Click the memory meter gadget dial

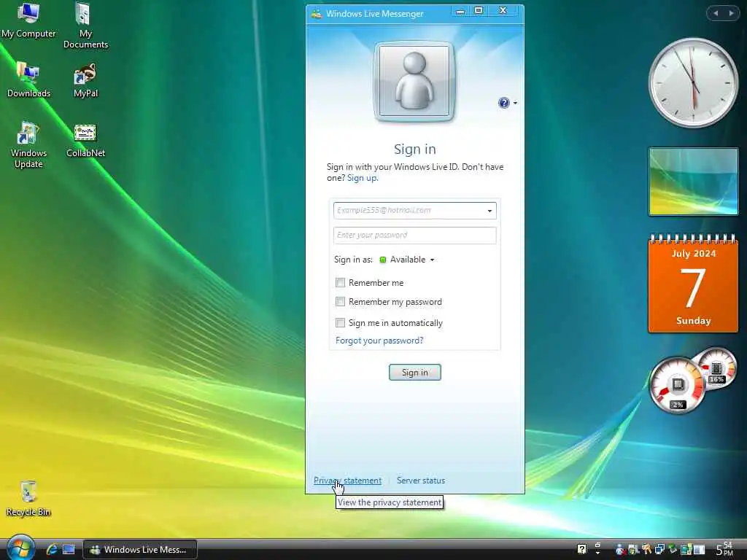[x=716, y=368]
